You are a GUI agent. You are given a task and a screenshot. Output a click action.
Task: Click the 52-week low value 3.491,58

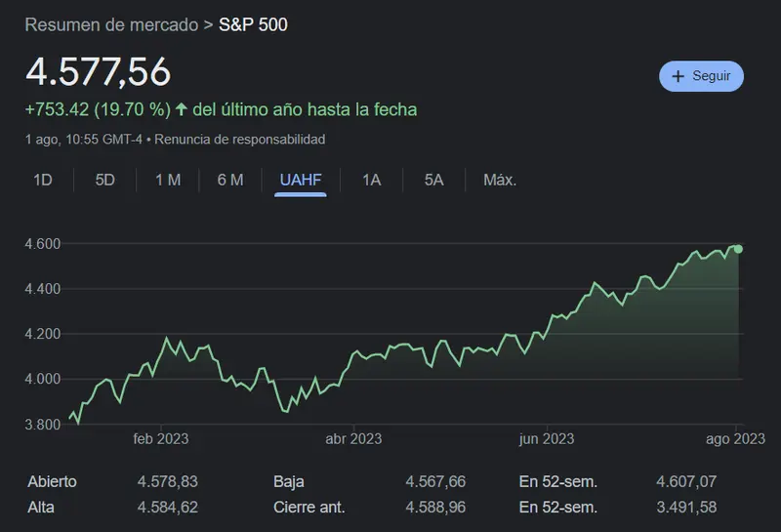click(686, 507)
